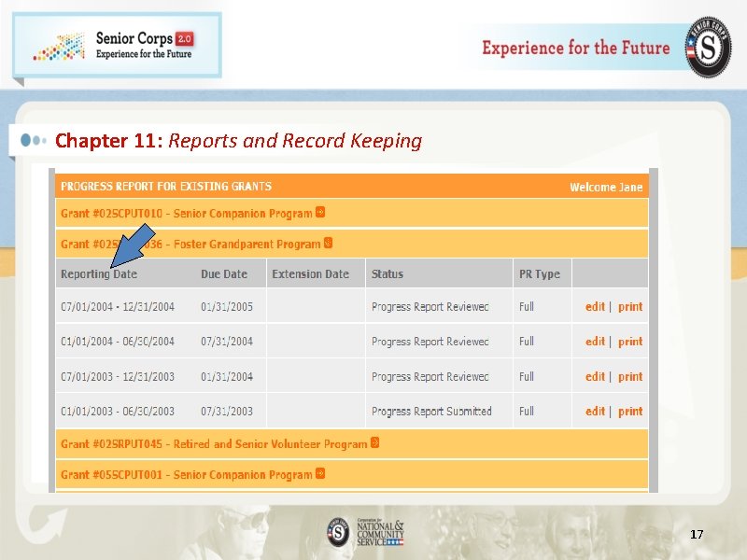This screenshot has width=747, height=560.
Task: Click print for the 01/31/2005 due date report
Action: click(630, 306)
